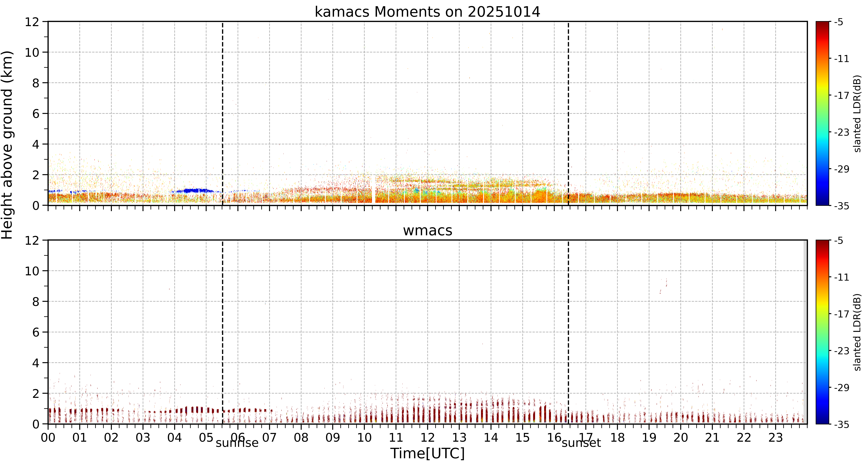
Task: Click the "12" time tick label on the time axis
Action: pyautogui.click(x=428, y=438)
